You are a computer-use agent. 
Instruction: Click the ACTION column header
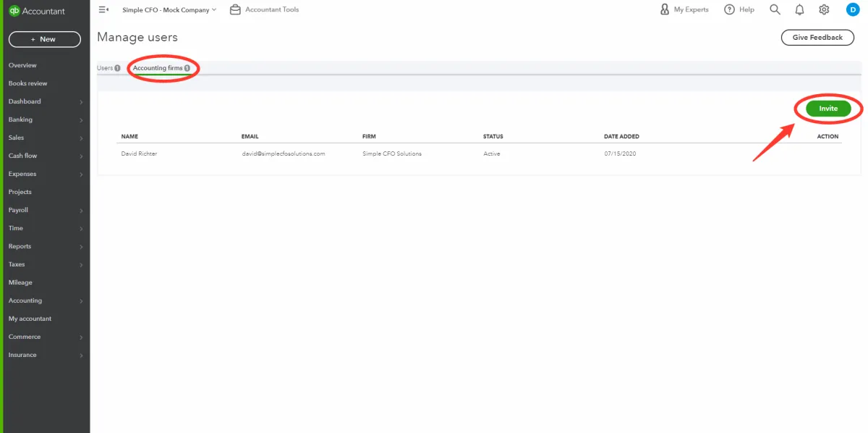(x=827, y=136)
